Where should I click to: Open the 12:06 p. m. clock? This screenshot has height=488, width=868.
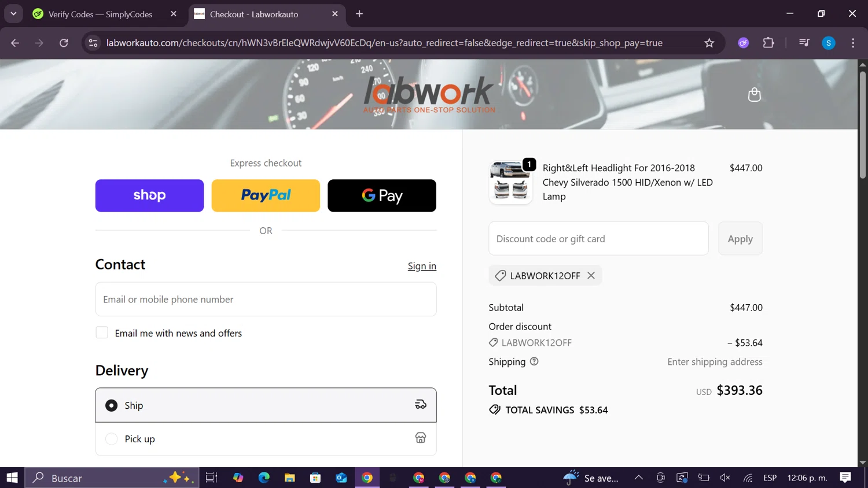[x=807, y=478]
